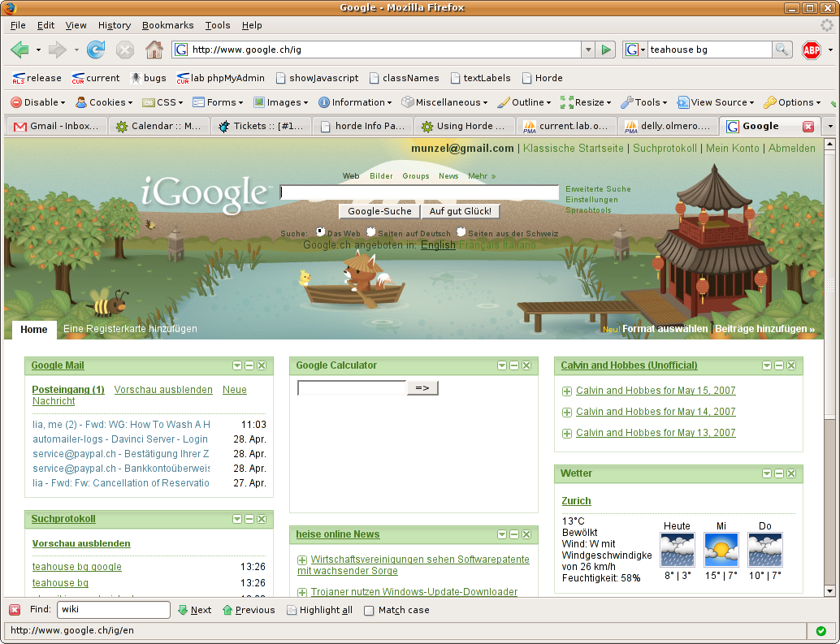This screenshot has width=840, height=644.
Task: Open the Bookmarks menu
Action: [167, 25]
